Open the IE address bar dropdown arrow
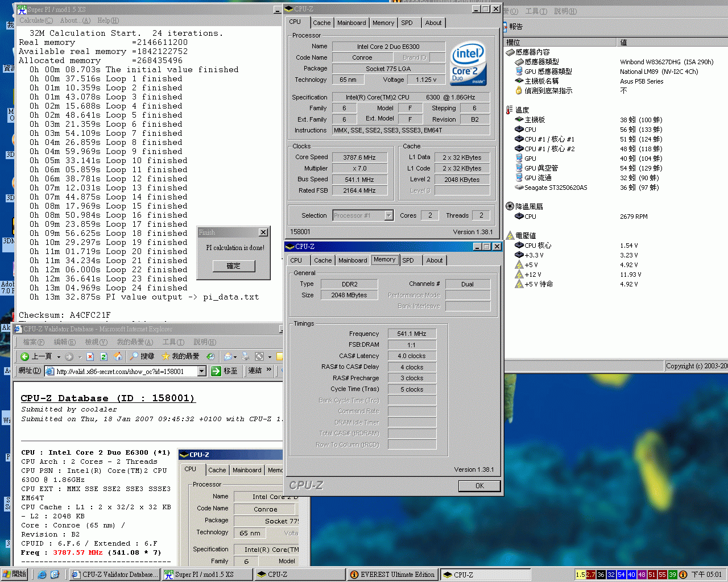728x582 pixels. (201, 371)
